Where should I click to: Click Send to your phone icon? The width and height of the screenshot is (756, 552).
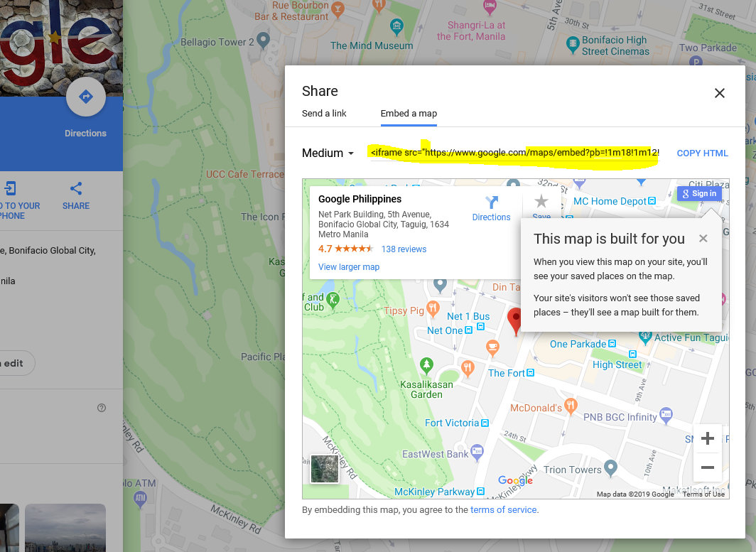click(11, 188)
